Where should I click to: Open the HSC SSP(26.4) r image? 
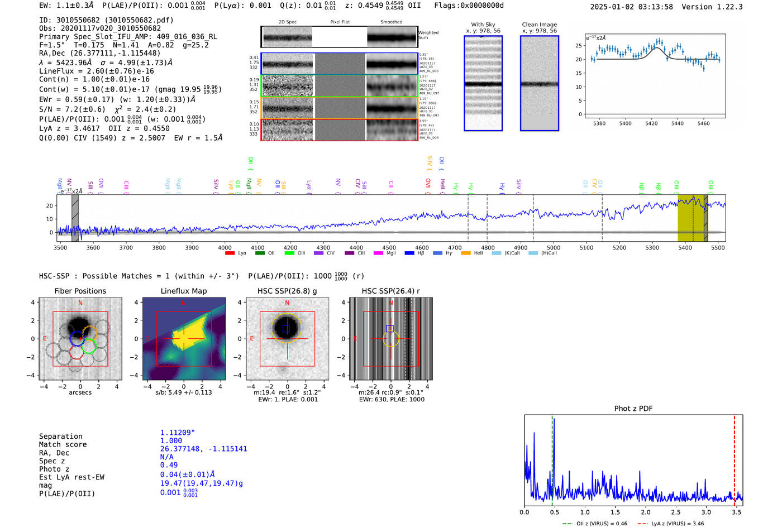(x=390, y=338)
